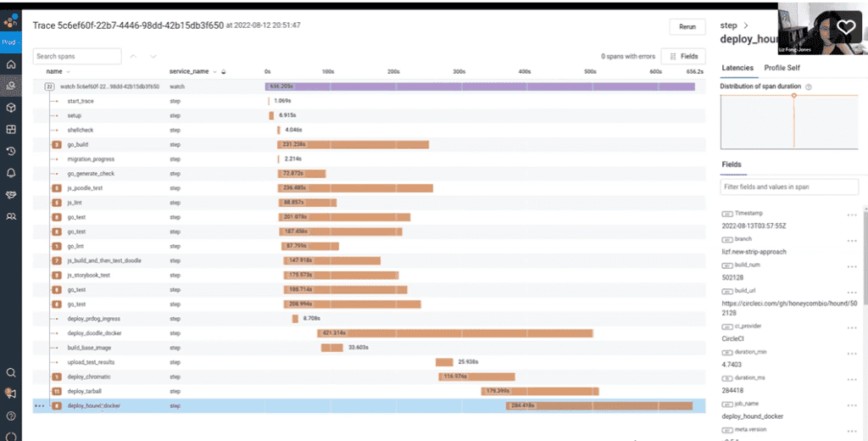The image size is (868, 441).
Task: Open options menu for the Timestamp field
Action: (x=849, y=214)
